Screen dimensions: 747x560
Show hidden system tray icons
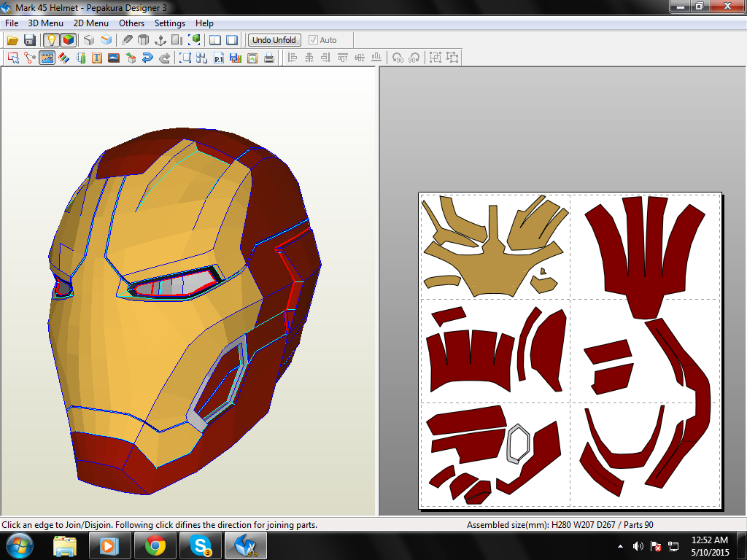click(x=620, y=546)
